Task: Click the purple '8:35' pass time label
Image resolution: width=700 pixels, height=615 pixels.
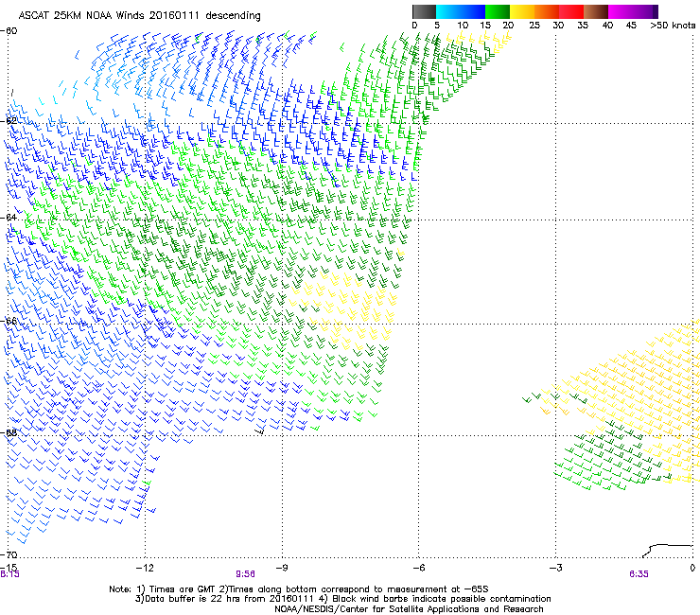Action: [639, 574]
